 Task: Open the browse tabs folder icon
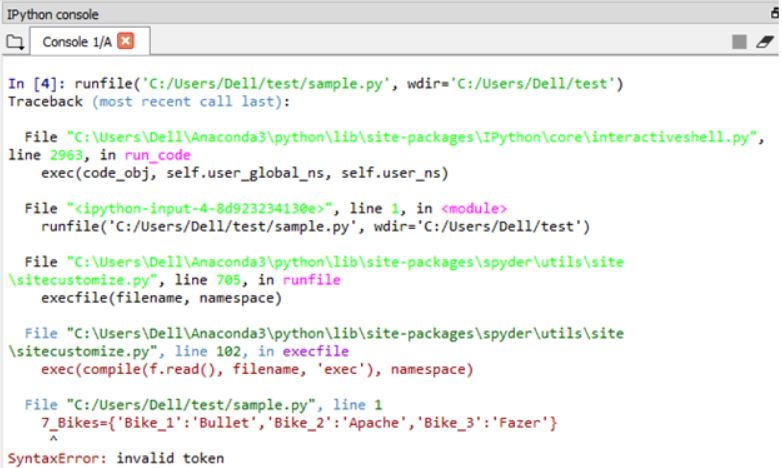tap(14, 42)
